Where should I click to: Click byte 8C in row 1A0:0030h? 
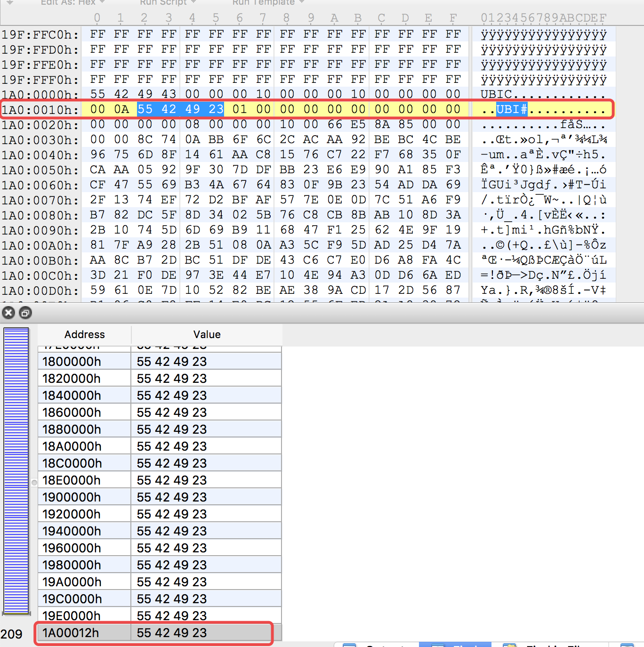click(x=145, y=139)
